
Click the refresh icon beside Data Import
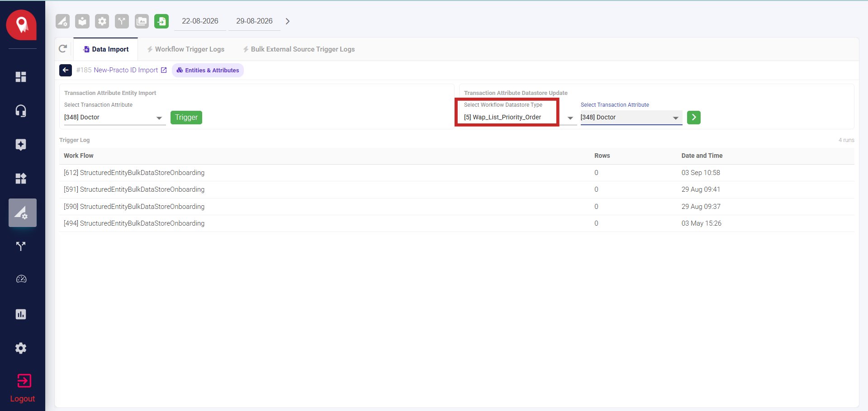[x=63, y=48]
